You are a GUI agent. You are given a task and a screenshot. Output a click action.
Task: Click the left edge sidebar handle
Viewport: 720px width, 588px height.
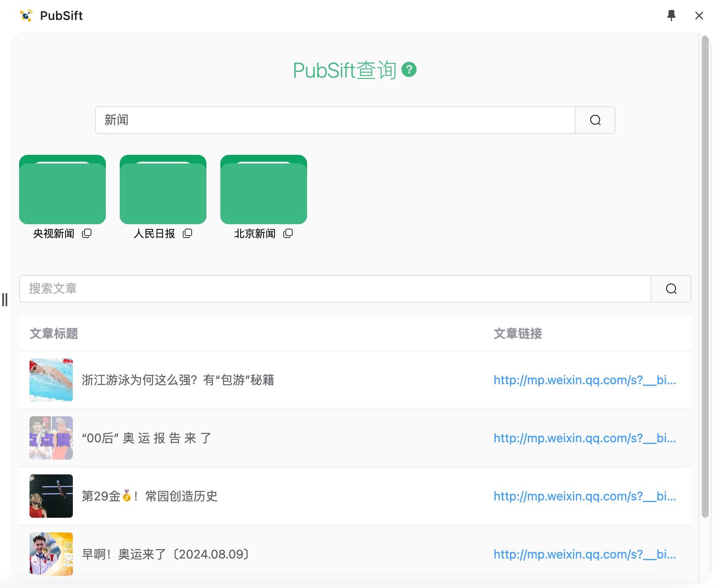5,300
